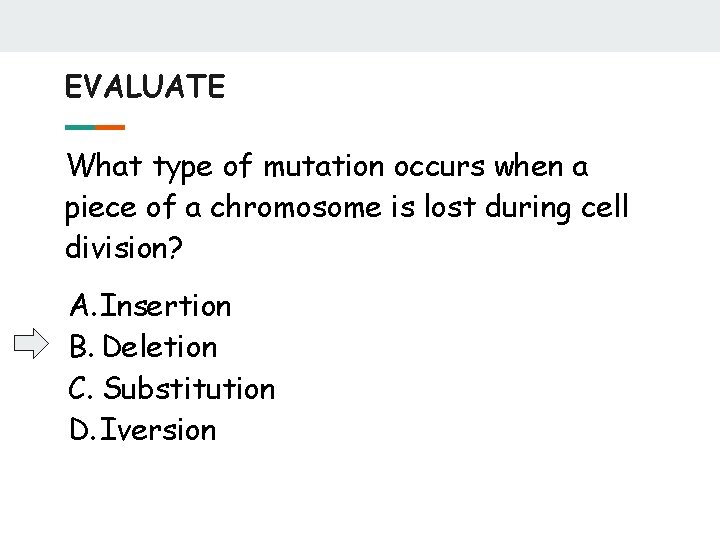720x540 pixels.
Task: Click the word "chromosome" in the question
Action: (x=269, y=208)
